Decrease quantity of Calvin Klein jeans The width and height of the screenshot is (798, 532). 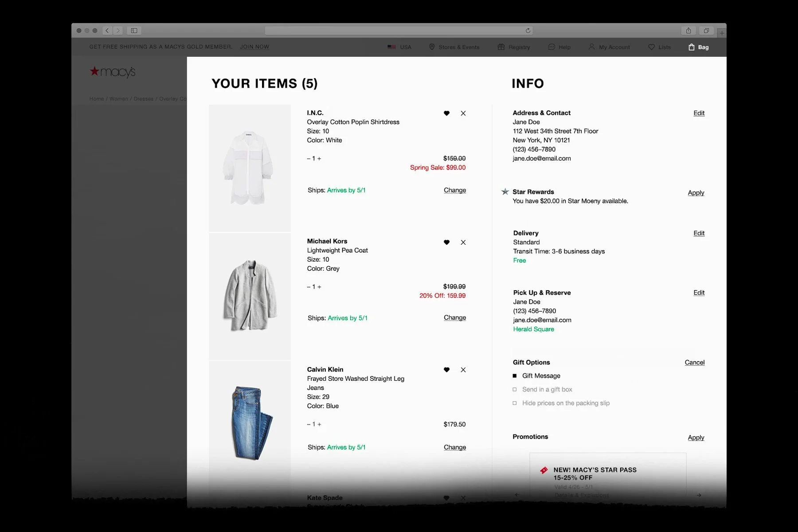click(x=309, y=424)
